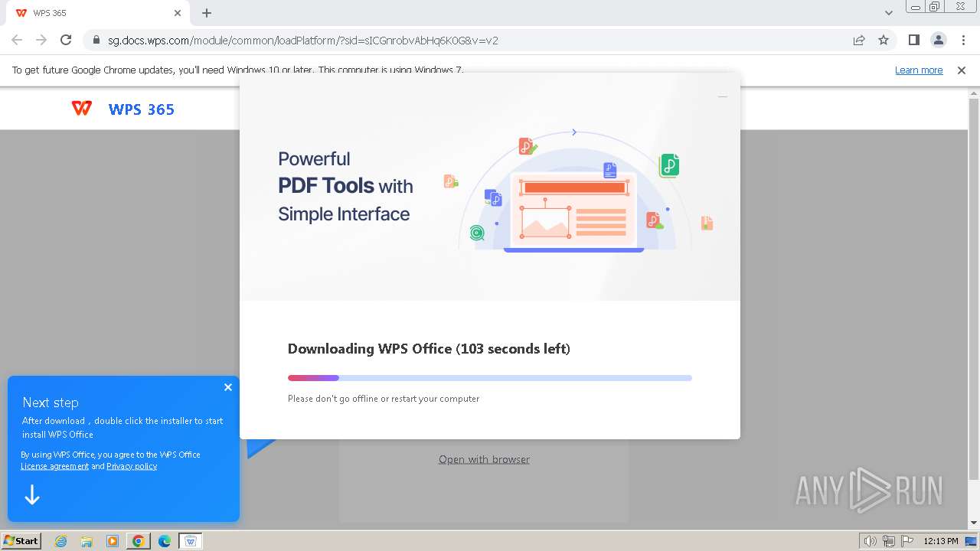View site information via the padlock icon

(96, 41)
